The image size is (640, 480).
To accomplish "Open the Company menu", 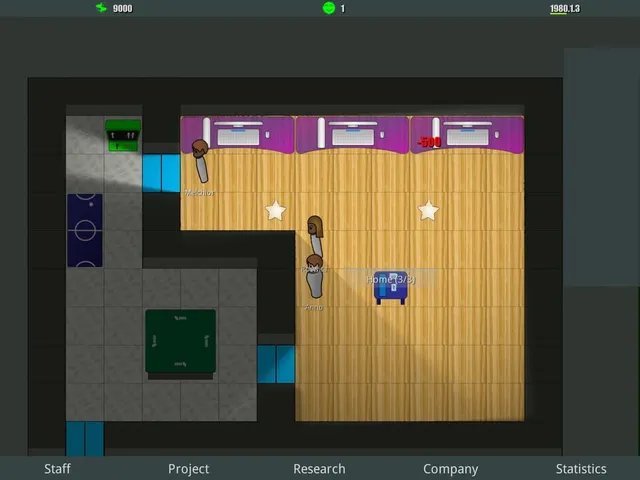I will 451,469.
